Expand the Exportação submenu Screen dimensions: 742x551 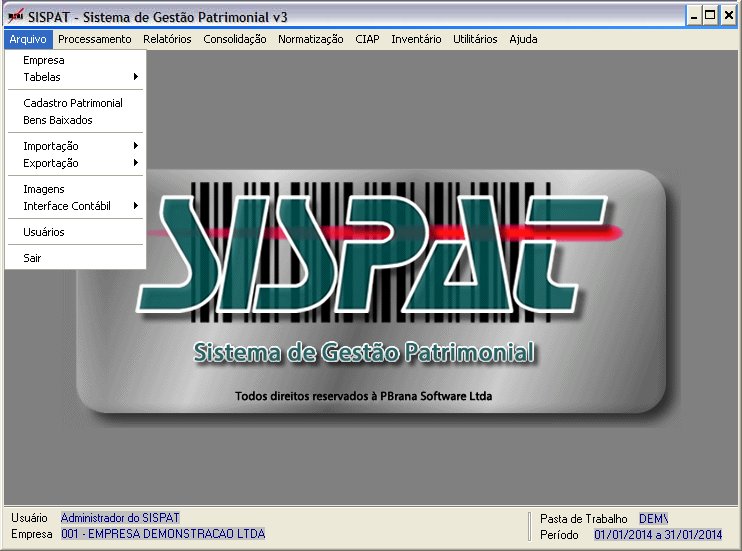pyautogui.click(x=75, y=163)
